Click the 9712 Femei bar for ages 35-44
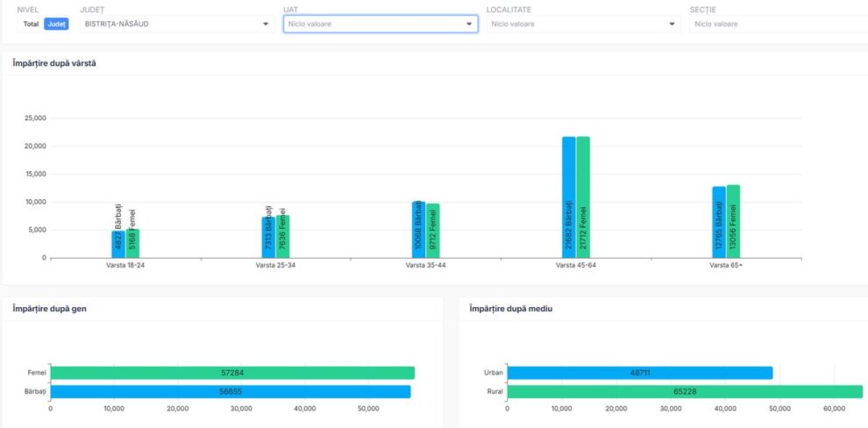Viewport: 868px width, 428px height. point(433,231)
